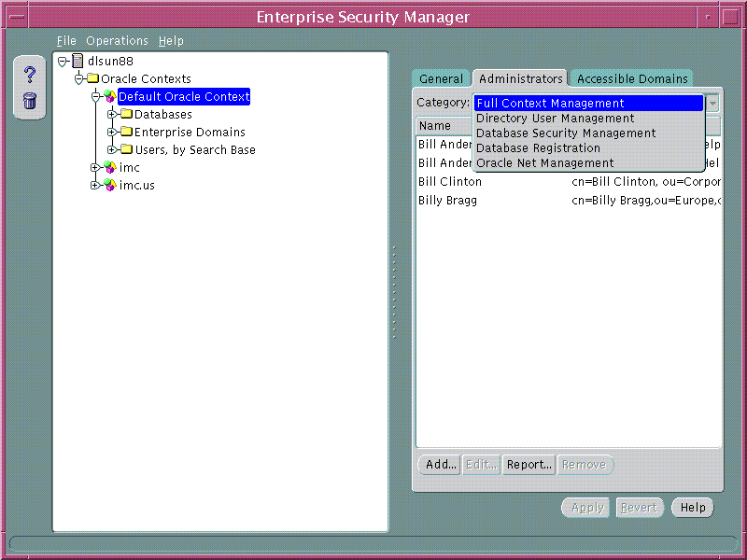The image size is (747, 560).
Task: Click the cn=Bill Clinton distinguished name cell
Action: [646, 181]
